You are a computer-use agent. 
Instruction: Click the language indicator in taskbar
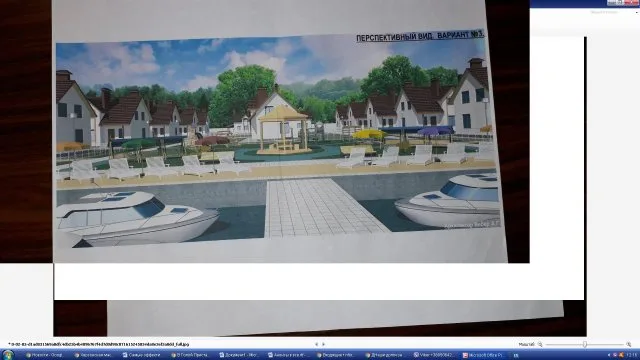516,356
